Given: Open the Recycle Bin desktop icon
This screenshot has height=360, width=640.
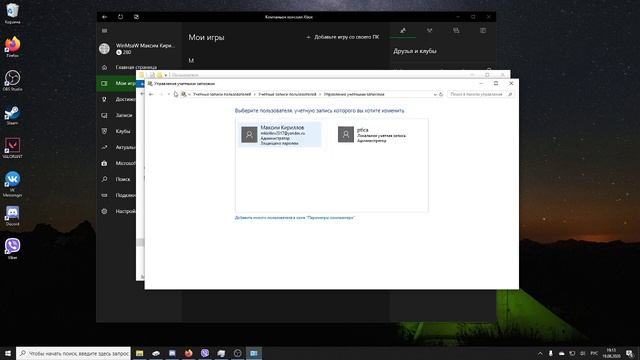Looking at the screenshot, I should tap(12, 13).
